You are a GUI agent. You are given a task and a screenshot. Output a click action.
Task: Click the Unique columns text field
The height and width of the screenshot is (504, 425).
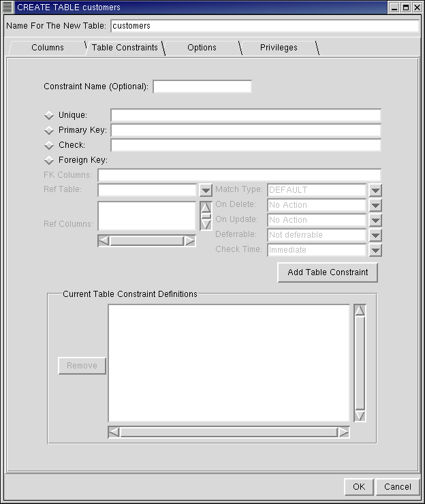pos(246,115)
